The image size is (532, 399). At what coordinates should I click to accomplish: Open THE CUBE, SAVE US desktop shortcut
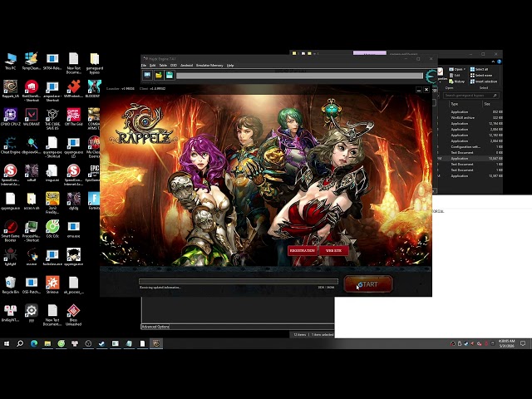pos(52,119)
